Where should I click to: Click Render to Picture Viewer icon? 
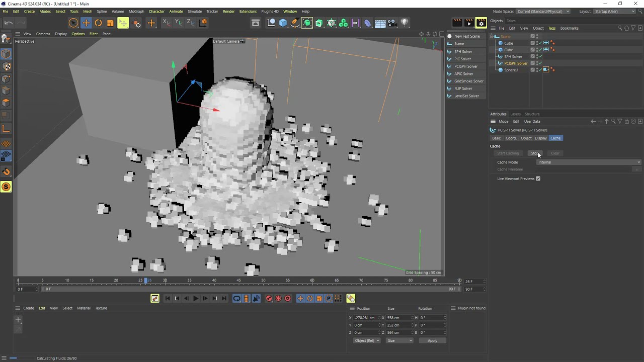point(469,23)
